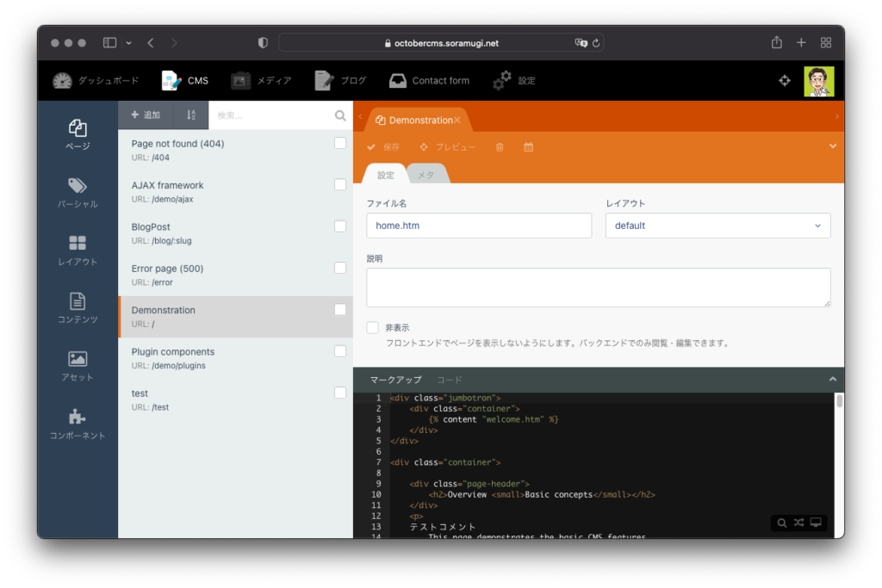Screen dimensions: 882x588
Task: Open the パーシャル (Partials) sidebar section
Action: [78, 193]
